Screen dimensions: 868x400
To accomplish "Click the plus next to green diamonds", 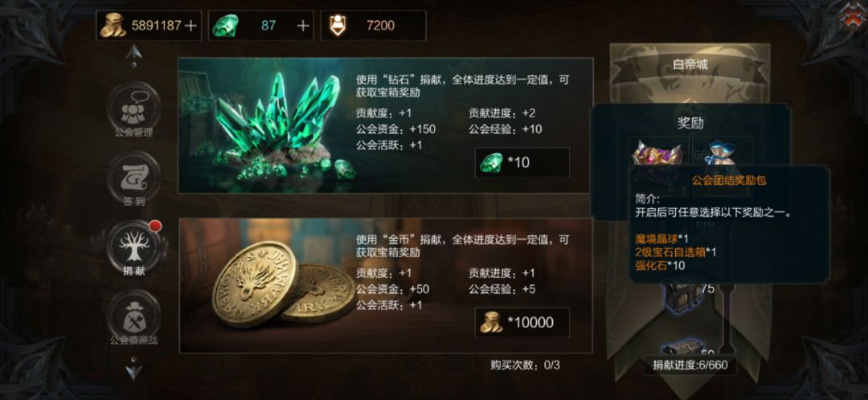I will point(303,26).
